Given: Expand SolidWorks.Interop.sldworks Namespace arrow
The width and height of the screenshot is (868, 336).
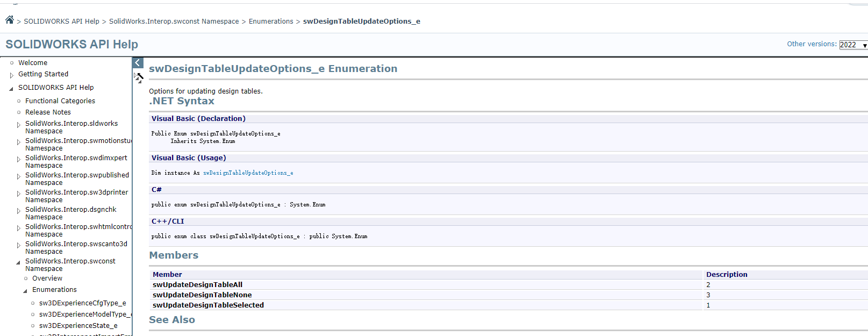Looking at the screenshot, I should [19, 125].
